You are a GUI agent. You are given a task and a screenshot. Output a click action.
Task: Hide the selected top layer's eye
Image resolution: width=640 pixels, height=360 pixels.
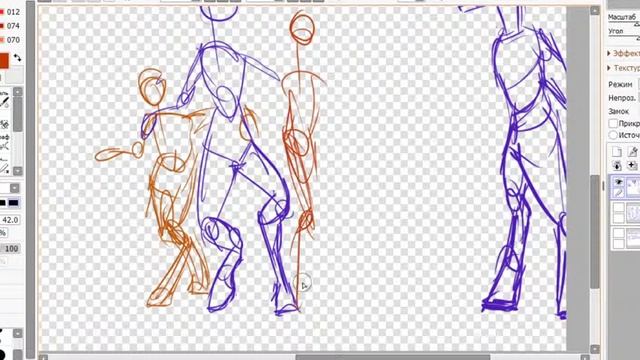tap(618, 182)
